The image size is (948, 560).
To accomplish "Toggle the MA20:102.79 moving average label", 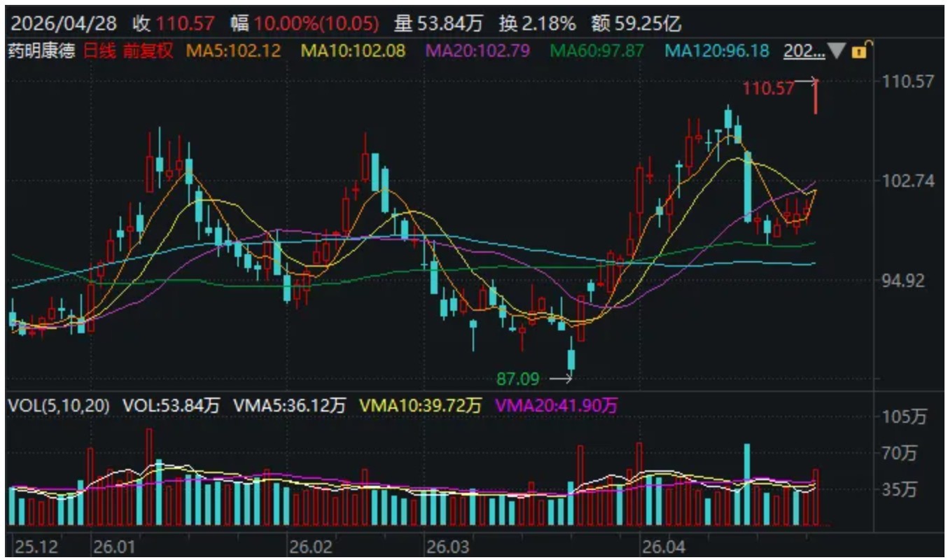I will [478, 50].
